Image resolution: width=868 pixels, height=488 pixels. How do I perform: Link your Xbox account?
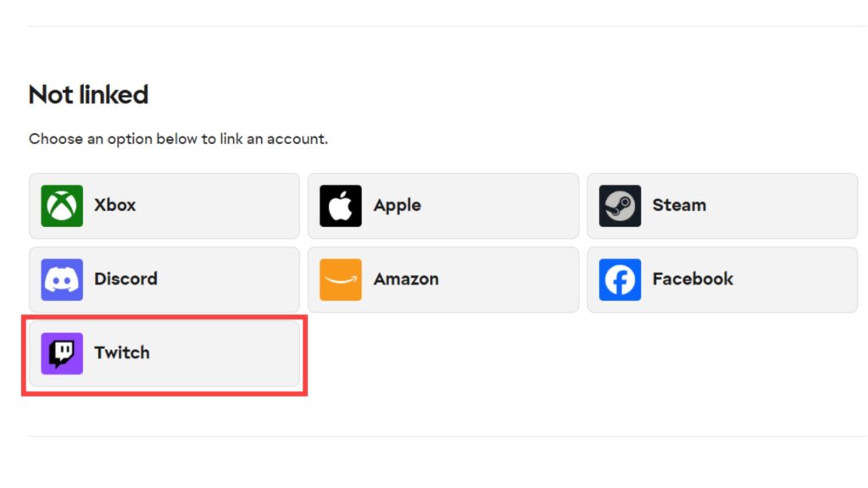(164, 205)
